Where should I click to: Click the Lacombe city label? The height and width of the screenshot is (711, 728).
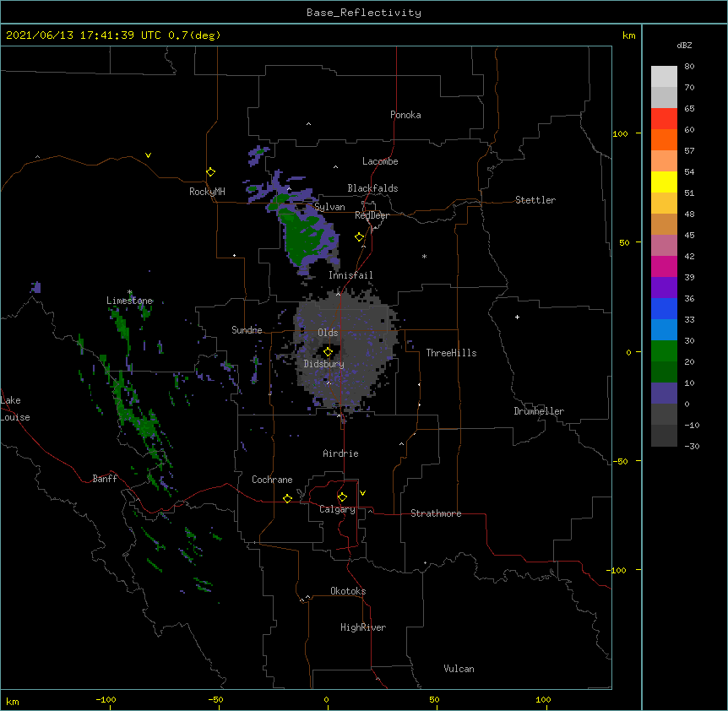pyautogui.click(x=380, y=161)
